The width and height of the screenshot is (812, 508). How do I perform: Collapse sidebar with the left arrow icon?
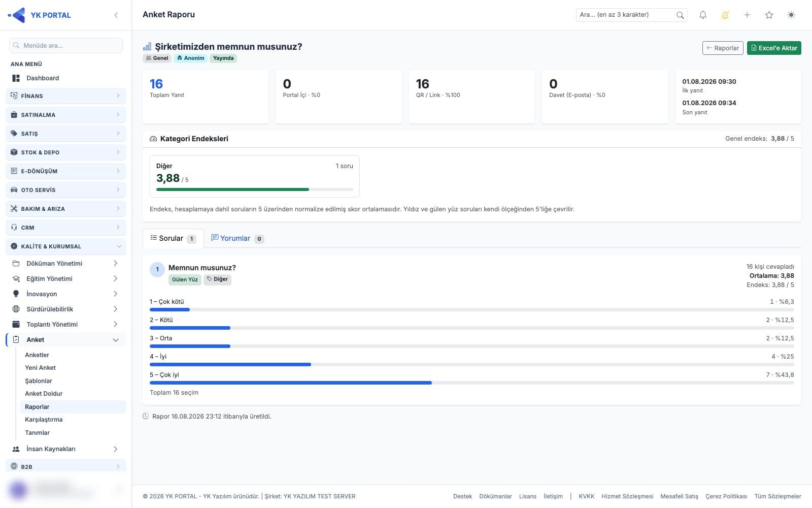pos(116,15)
